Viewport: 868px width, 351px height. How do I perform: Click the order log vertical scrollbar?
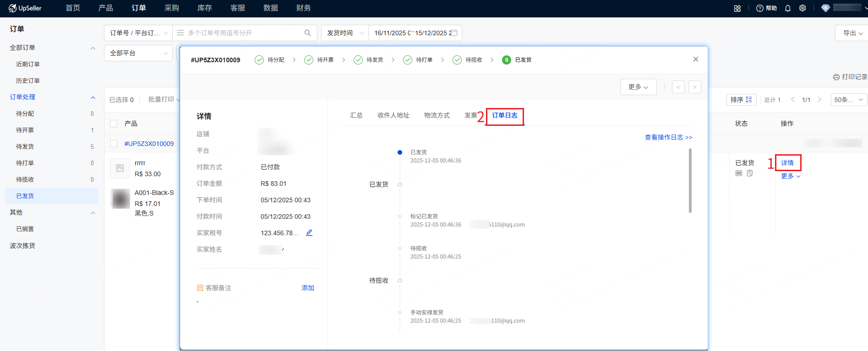(690, 181)
